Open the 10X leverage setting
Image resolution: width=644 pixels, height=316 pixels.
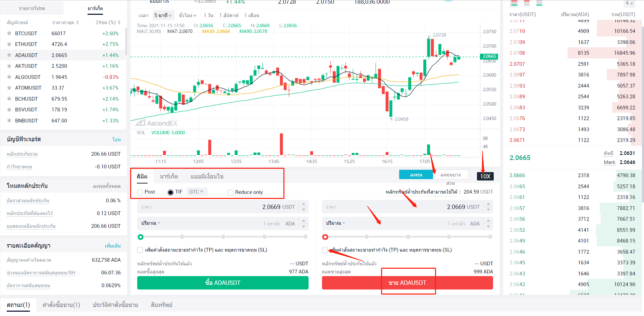[485, 176]
